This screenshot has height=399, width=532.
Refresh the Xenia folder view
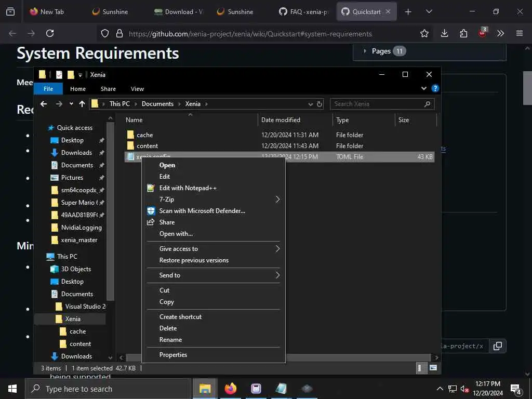coord(320,104)
